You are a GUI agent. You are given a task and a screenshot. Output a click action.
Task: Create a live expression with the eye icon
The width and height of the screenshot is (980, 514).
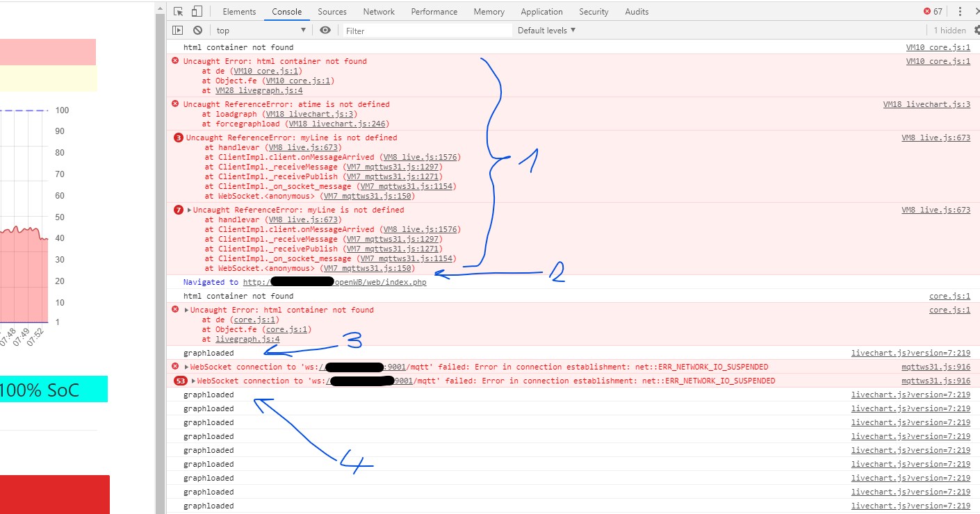(325, 30)
